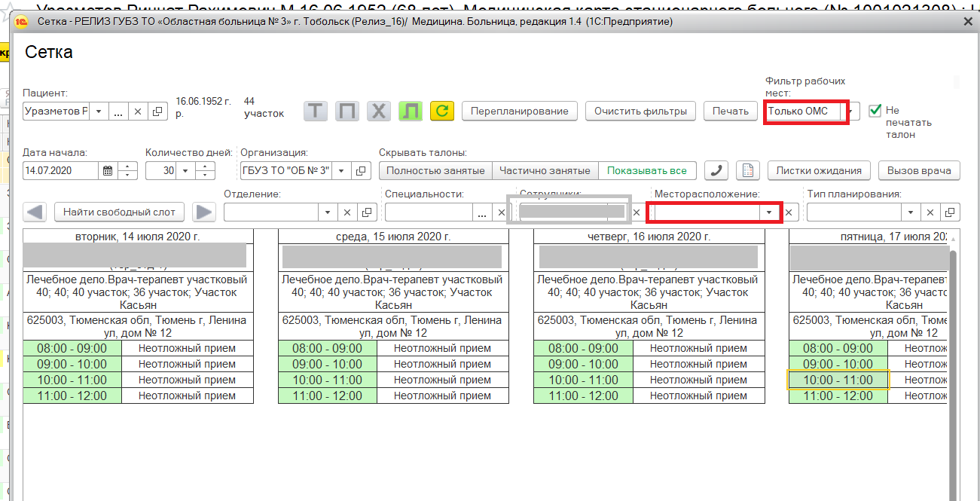Select the 08:00 - 09:00 slot on 14 июля
980x501 pixels.
point(72,348)
